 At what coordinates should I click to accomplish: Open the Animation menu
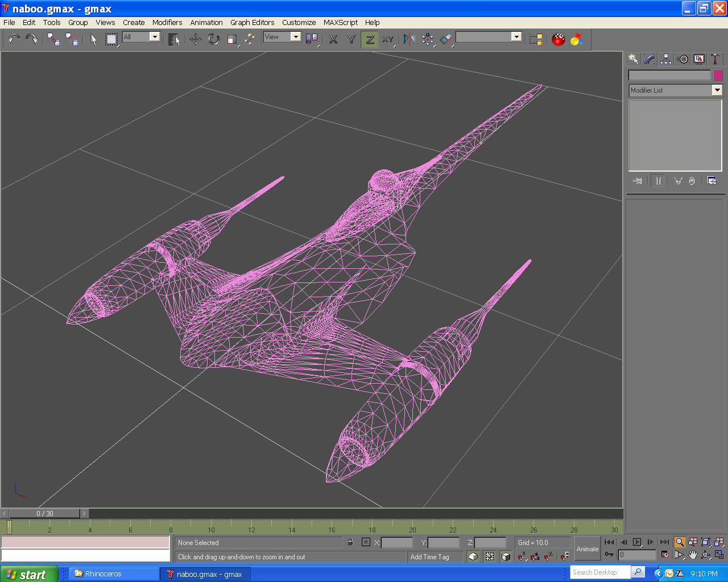coord(206,22)
